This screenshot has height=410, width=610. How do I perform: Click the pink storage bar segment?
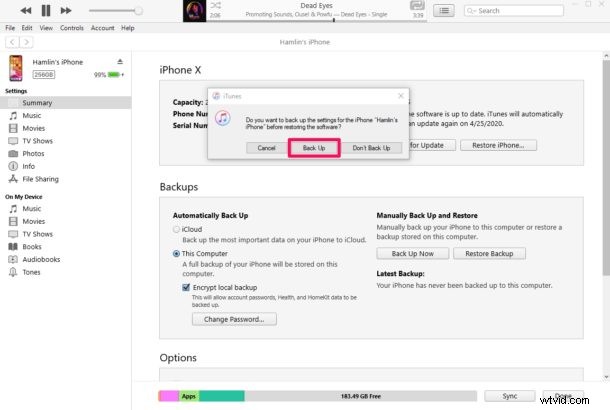pyautogui.click(x=168, y=396)
